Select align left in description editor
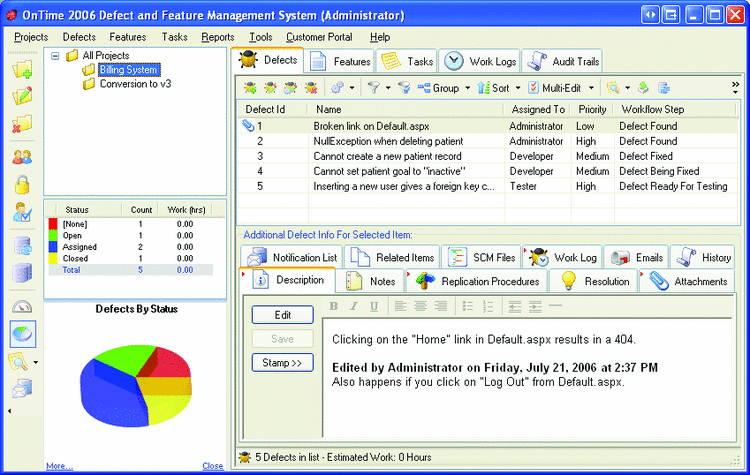Image resolution: width=750 pixels, height=475 pixels. click(400, 306)
